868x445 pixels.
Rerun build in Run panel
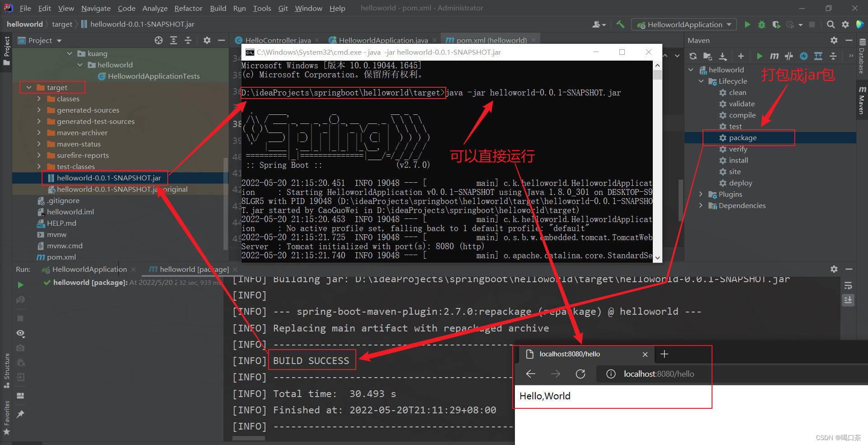point(20,285)
